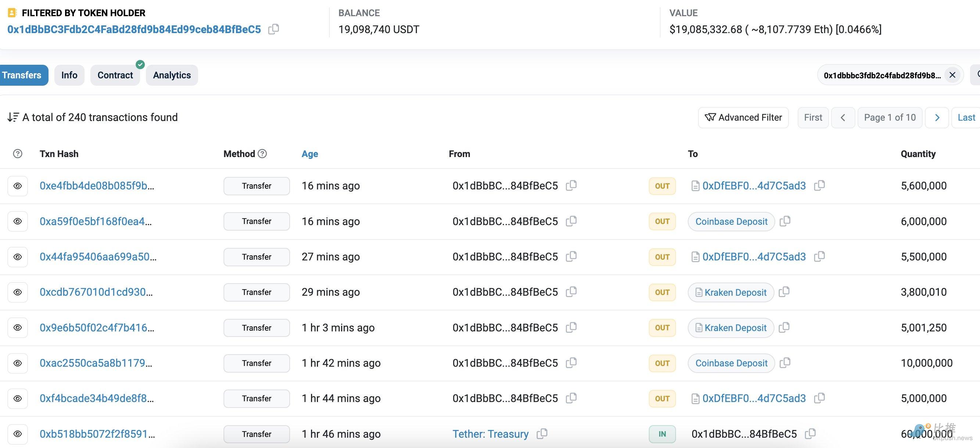Toggle eye preview for 0xb518bb5072f2f8591 transaction
This screenshot has height=448, width=980.
click(x=18, y=434)
